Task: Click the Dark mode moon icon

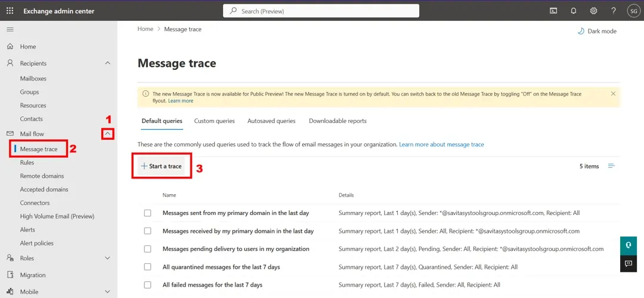Action: pyautogui.click(x=581, y=31)
